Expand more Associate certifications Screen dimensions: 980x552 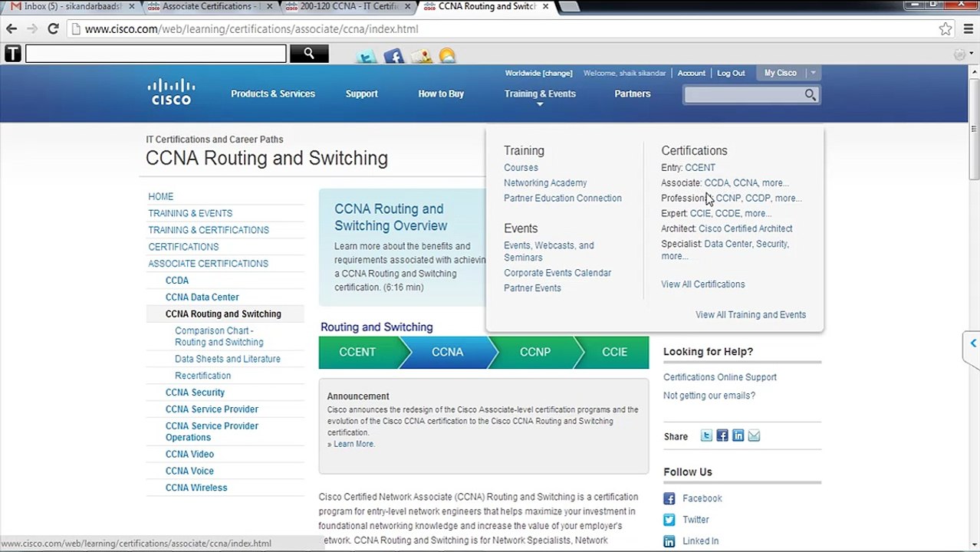(775, 183)
